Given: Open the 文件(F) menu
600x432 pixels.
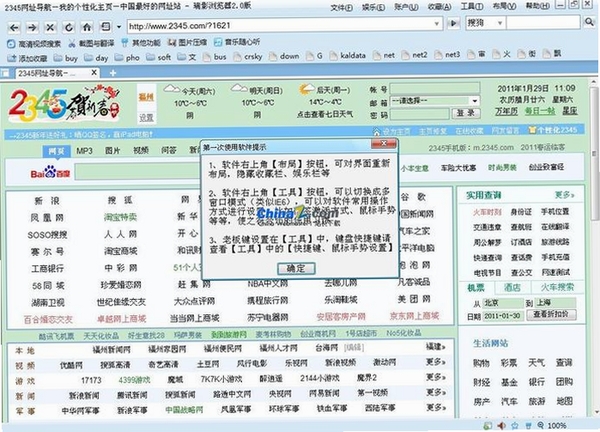Looking at the screenshot, I should tap(341, 7).
